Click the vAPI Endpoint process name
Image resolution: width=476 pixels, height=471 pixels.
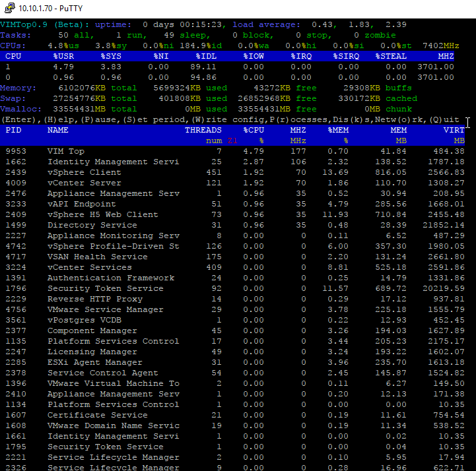pyautogui.click(x=82, y=204)
